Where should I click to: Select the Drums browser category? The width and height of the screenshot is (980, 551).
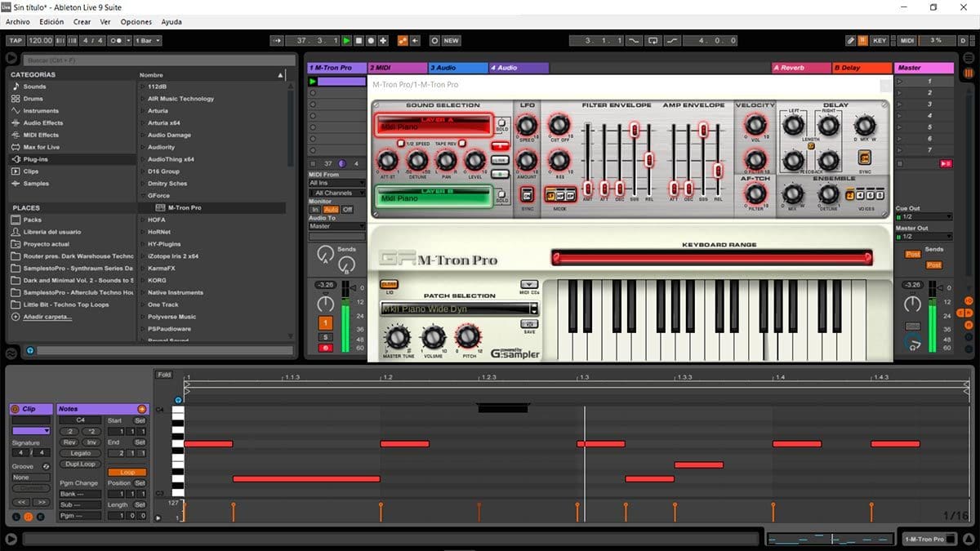click(x=33, y=99)
